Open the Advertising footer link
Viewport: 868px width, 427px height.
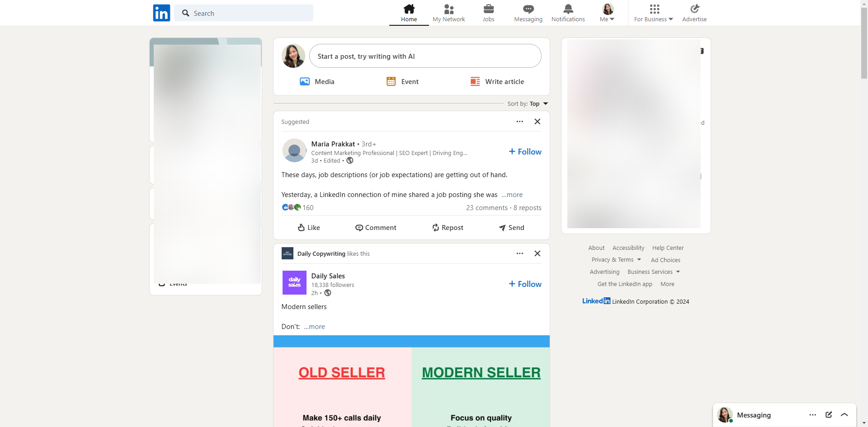coord(604,272)
